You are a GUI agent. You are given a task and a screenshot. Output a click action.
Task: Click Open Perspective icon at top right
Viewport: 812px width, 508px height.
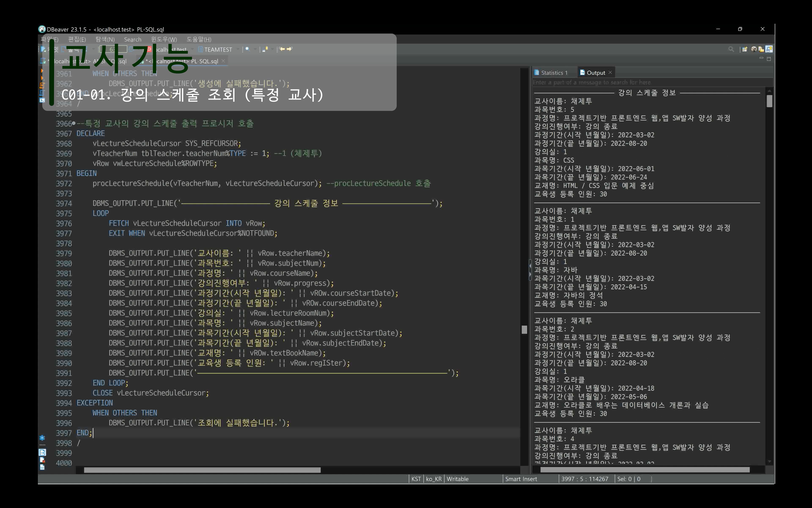pos(745,49)
